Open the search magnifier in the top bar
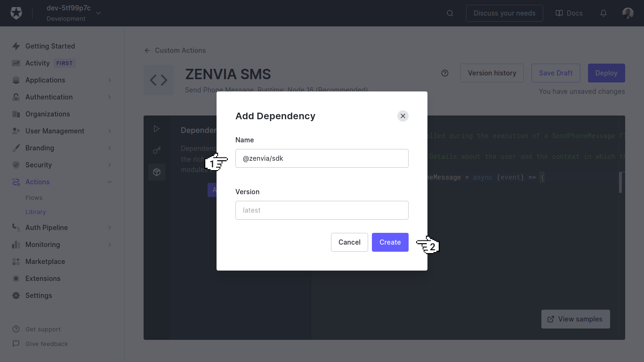Screen dimensions: 644x362 (x=450, y=13)
